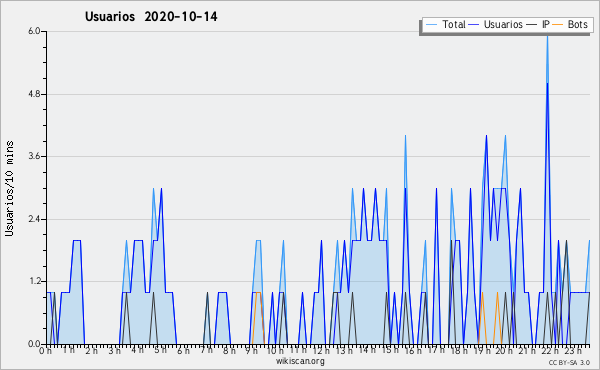Click the y-axis label 'Usuarios/10 mins'
600x370 pixels.
point(9,188)
